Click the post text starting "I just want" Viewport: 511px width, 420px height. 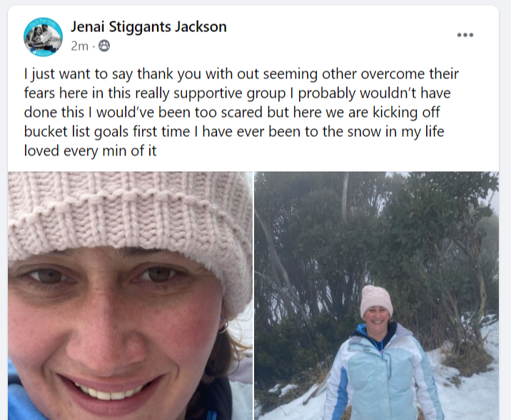[x=241, y=112]
